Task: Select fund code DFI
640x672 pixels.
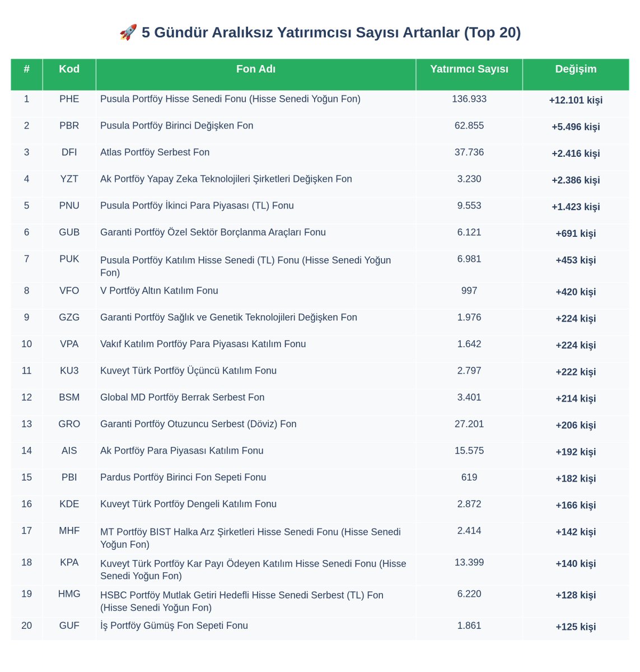Action: click(69, 152)
